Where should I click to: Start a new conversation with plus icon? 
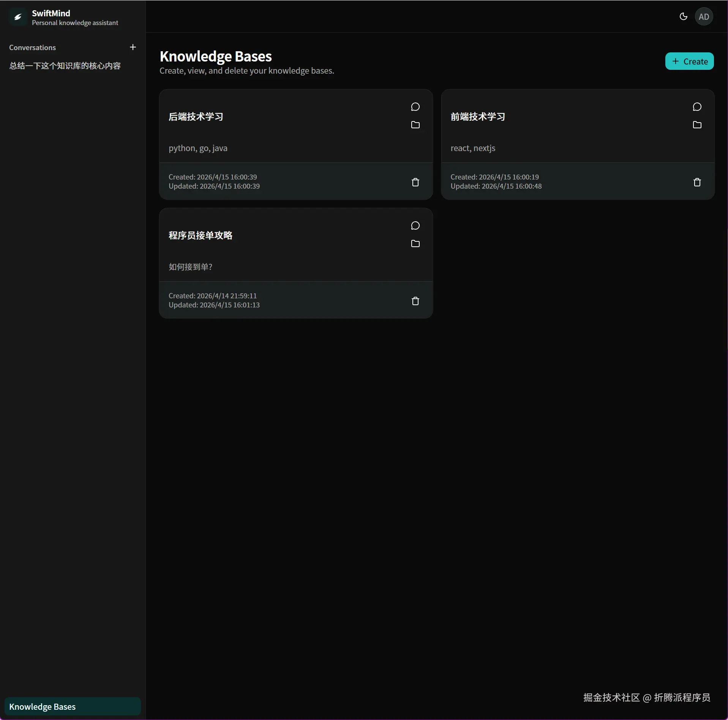(x=133, y=47)
